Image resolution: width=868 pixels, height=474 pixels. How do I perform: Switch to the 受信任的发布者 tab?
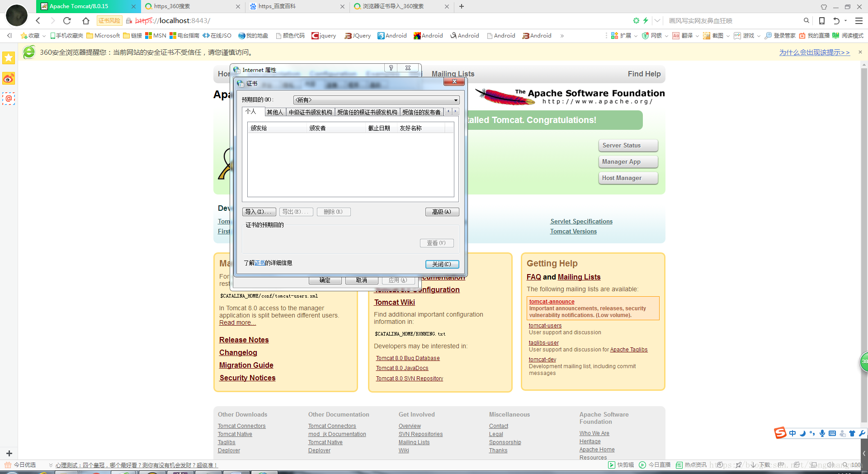click(x=421, y=112)
